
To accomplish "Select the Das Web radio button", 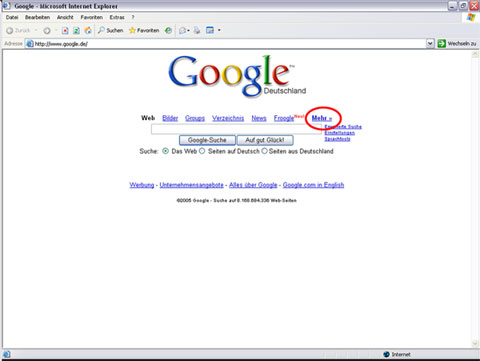I will point(165,151).
